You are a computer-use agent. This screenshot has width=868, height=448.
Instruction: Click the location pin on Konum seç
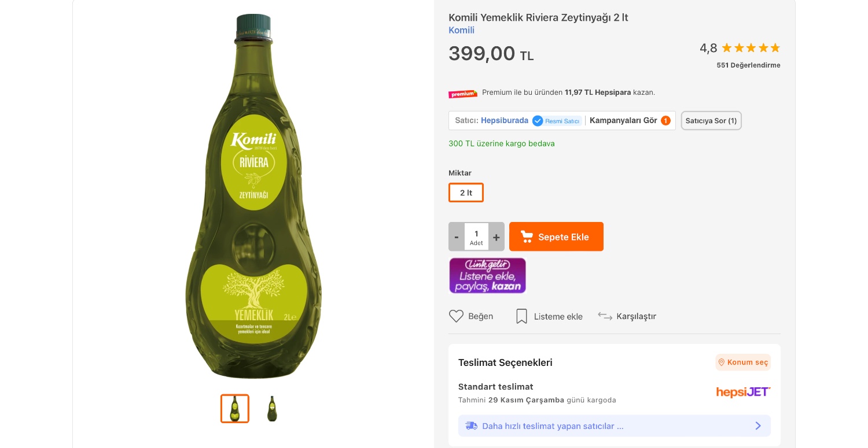(x=722, y=362)
